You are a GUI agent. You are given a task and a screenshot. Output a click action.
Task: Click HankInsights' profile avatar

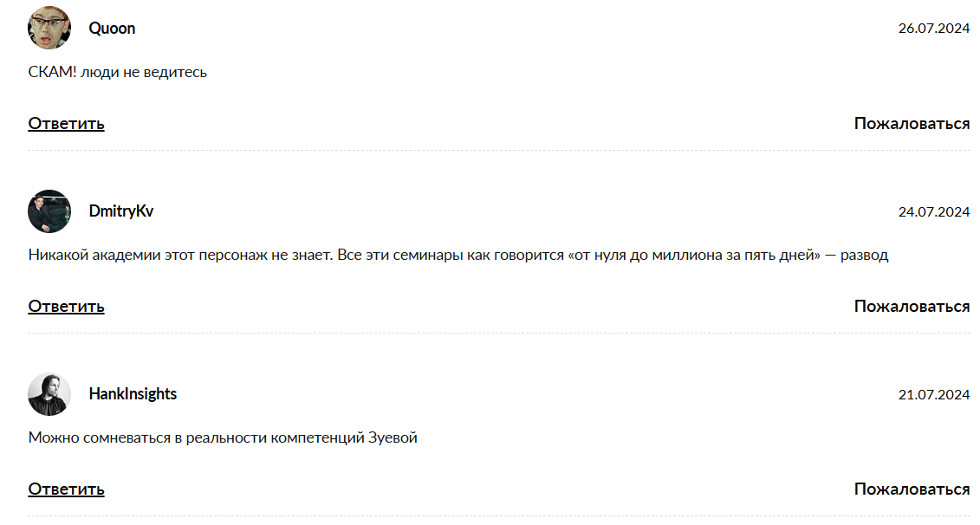pos(49,394)
